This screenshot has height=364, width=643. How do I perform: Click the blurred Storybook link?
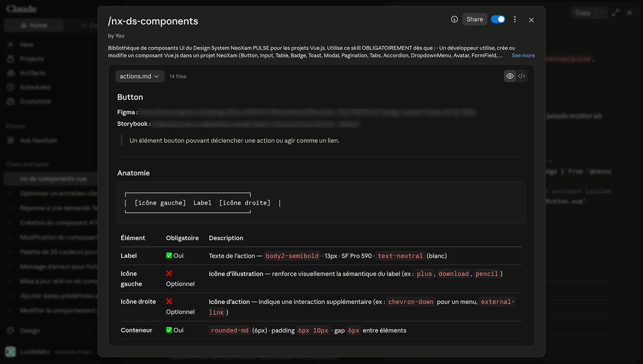coord(256,124)
